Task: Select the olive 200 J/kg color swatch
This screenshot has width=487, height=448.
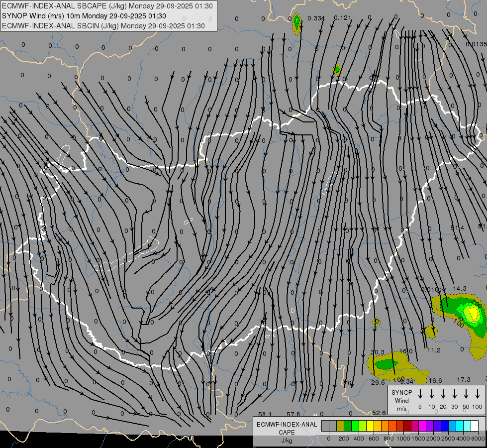Action: (x=340, y=426)
